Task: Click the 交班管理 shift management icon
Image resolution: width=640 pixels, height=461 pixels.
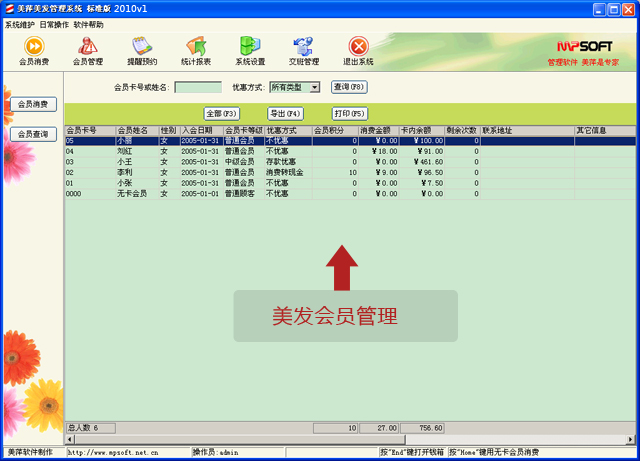Action: [304, 50]
